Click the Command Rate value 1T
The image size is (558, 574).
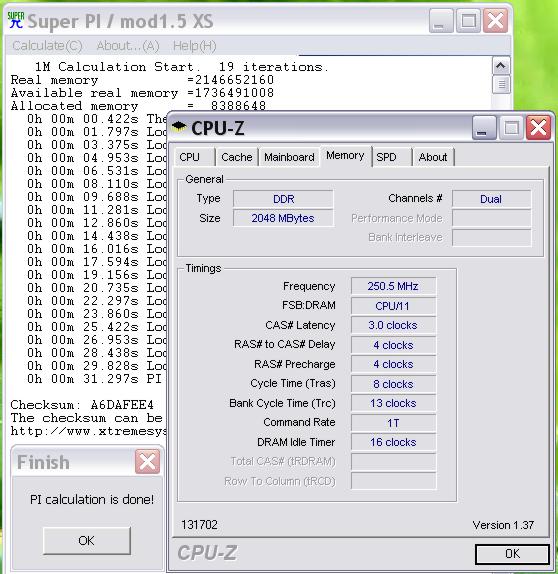coord(393,423)
